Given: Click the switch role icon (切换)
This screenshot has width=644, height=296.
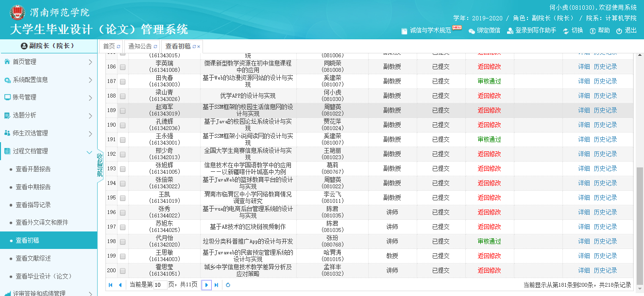Looking at the screenshot, I should point(566,31).
